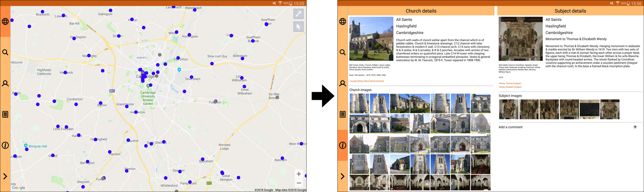Open the first church images thumbnail
The image size is (644, 192).
359,103
